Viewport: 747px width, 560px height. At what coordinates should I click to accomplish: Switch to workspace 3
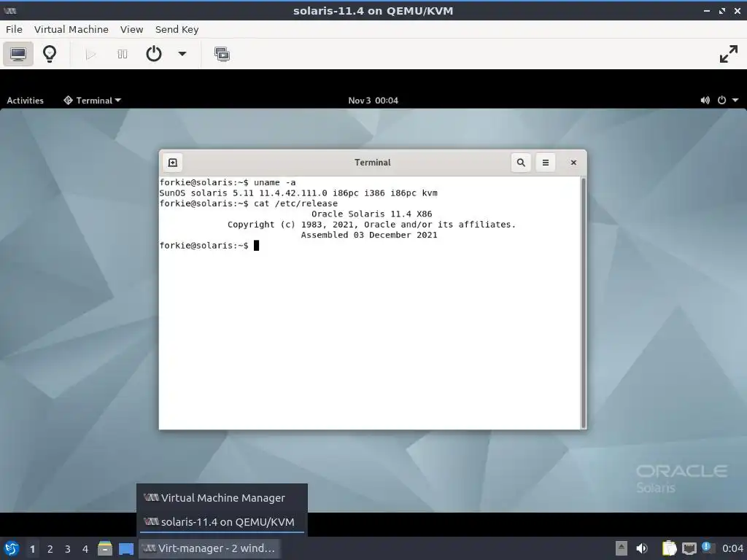tap(68, 549)
